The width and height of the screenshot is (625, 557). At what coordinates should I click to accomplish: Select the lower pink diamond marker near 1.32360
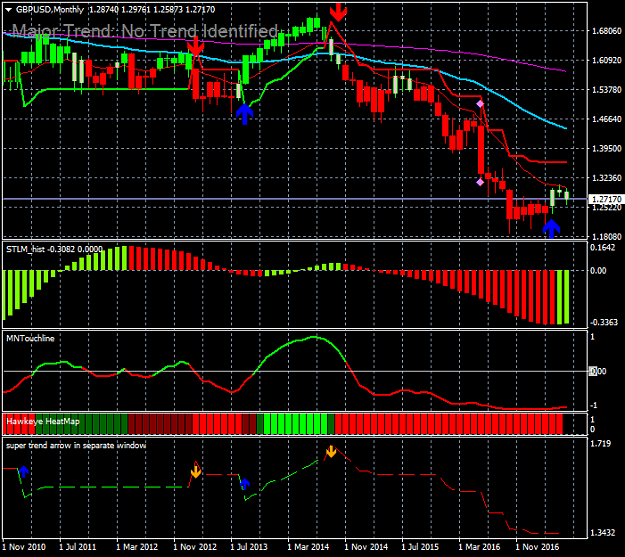pyautogui.click(x=480, y=182)
